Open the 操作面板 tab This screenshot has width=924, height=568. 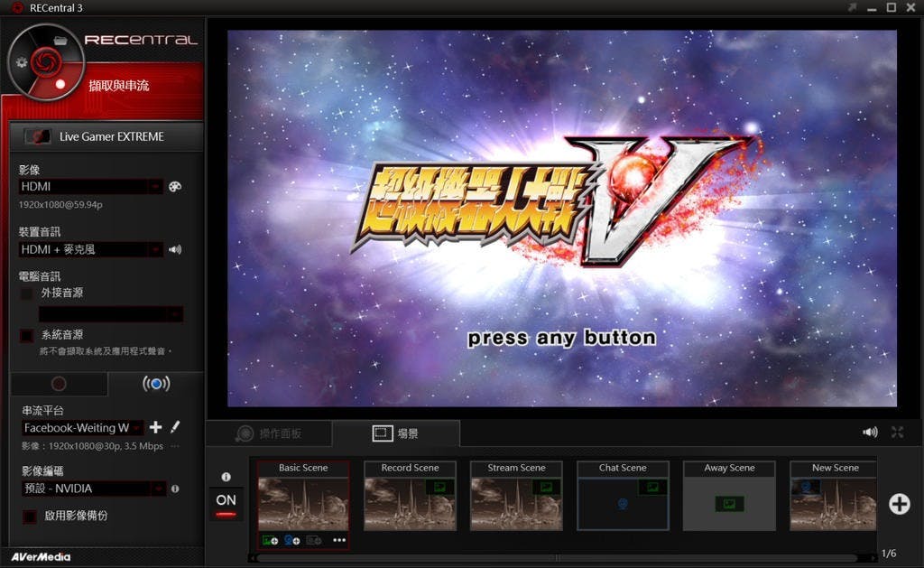point(269,433)
